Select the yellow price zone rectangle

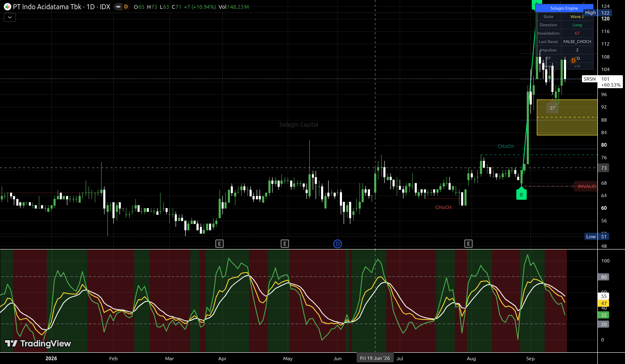click(567, 117)
